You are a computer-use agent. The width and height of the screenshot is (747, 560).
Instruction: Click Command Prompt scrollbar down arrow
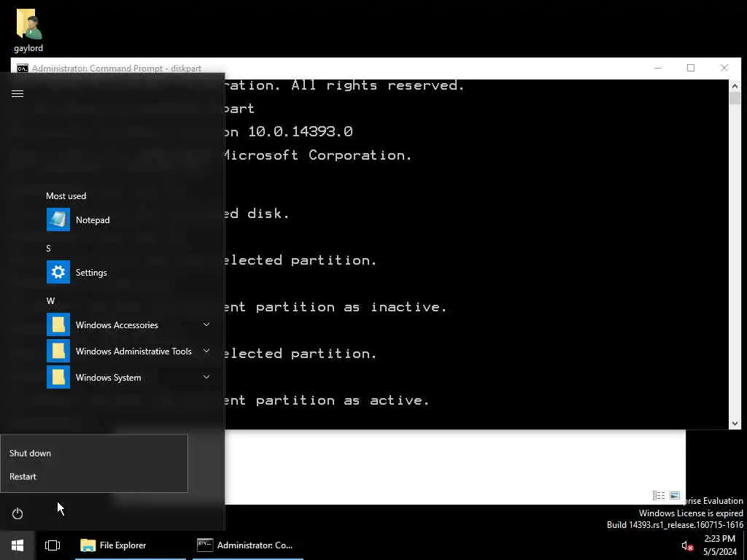point(734,424)
